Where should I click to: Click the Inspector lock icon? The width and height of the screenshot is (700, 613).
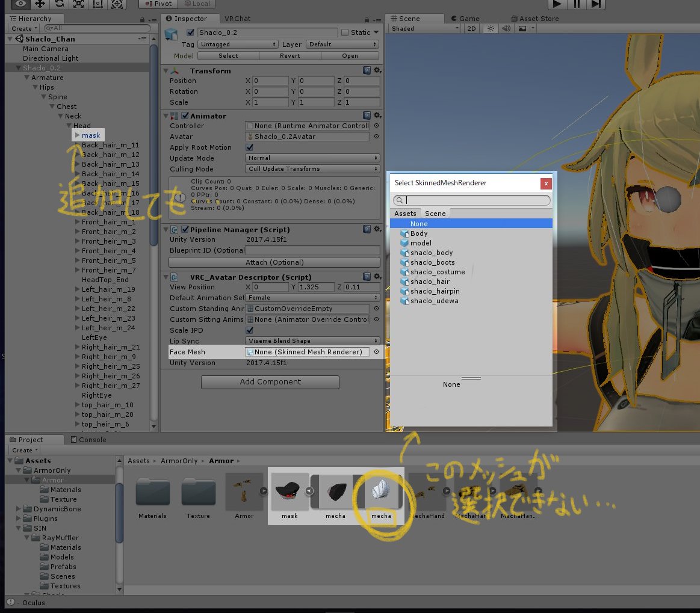(367, 20)
